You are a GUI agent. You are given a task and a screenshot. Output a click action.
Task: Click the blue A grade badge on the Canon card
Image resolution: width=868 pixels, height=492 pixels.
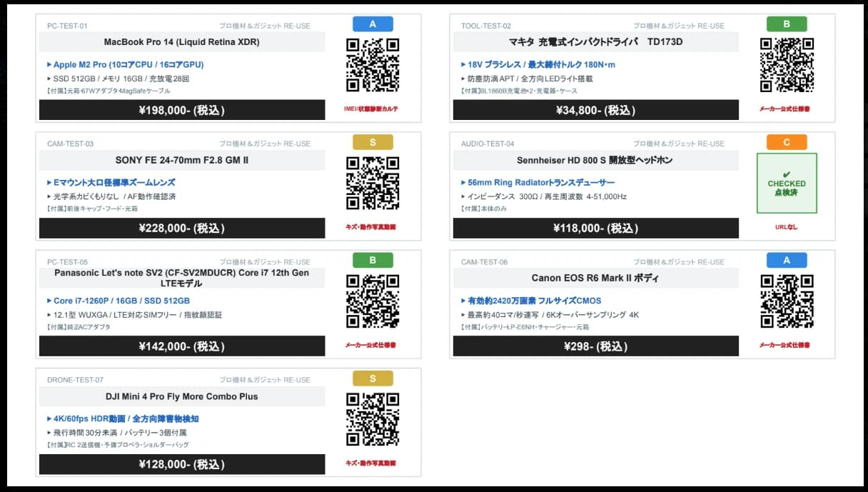click(x=787, y=260)
